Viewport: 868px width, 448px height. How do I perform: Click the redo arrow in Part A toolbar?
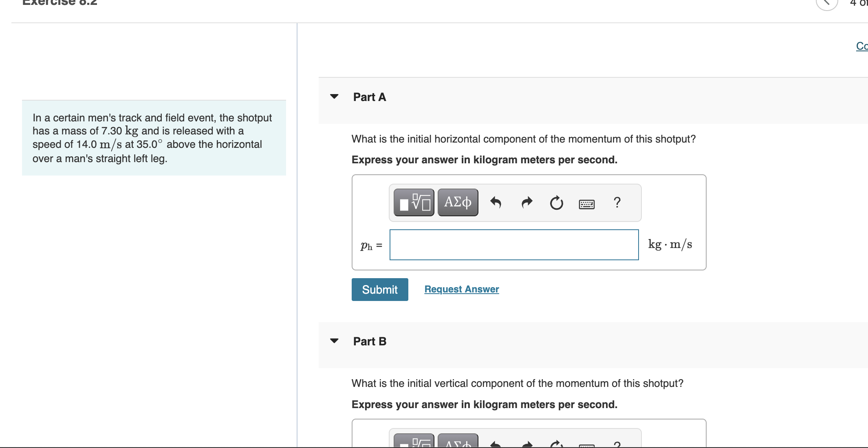527,202
